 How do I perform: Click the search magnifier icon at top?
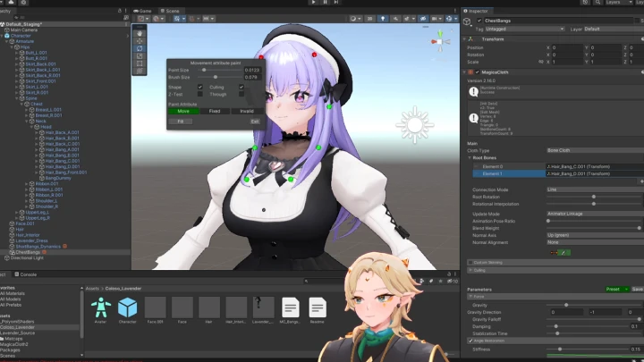pos(597,3)
